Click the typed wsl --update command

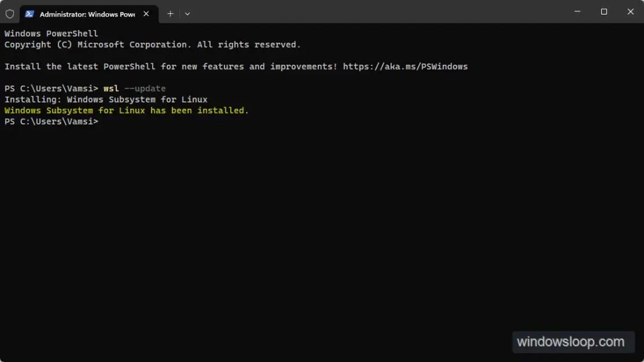(x=135, y=89)
